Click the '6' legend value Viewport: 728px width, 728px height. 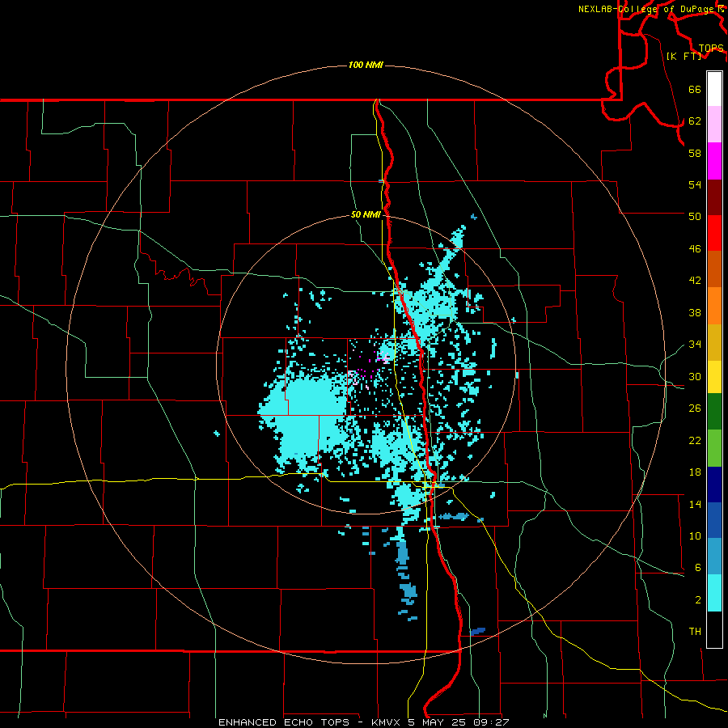point(697,568)
